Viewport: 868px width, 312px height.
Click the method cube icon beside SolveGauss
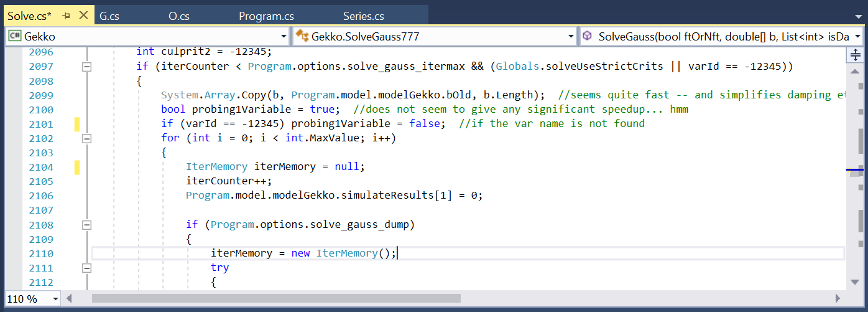point(587,37)
